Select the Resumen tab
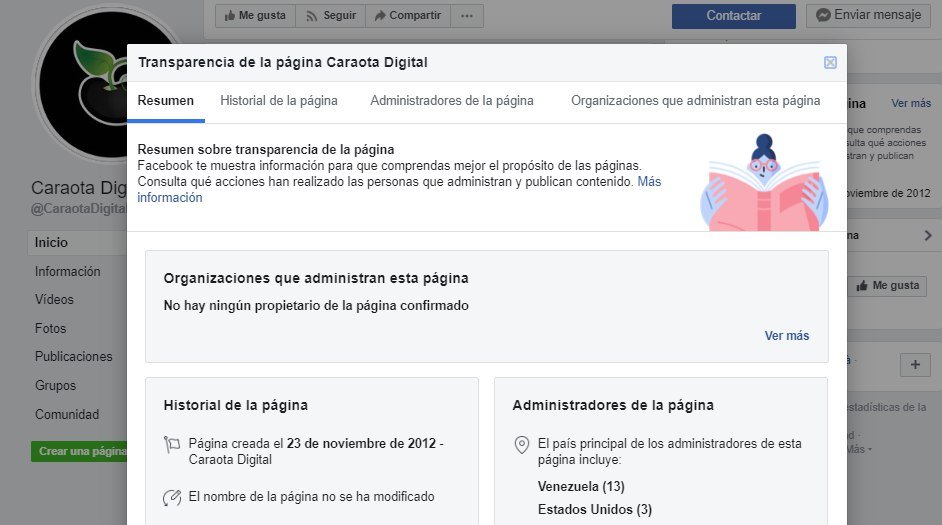 point(166,101)
